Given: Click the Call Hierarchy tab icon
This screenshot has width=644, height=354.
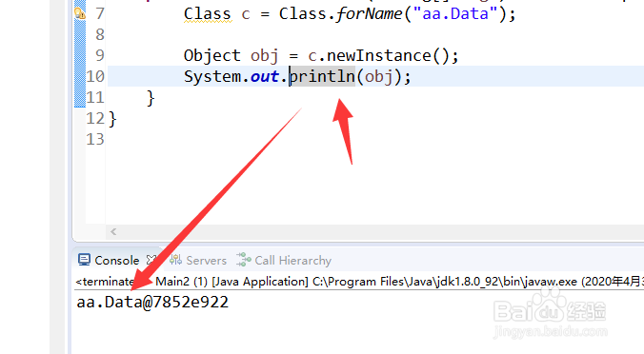Looking at the screenshot, I should (244, 260).
